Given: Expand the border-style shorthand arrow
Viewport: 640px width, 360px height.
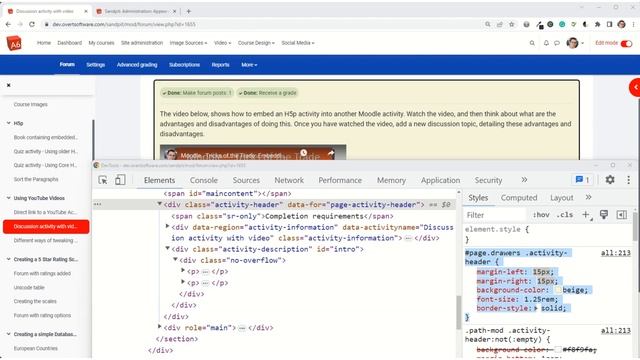Looking at the screenshot, I should pos(536,308).
